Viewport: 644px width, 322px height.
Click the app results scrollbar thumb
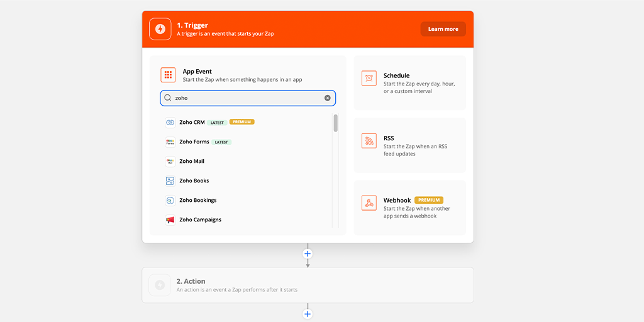pos(336,123)
